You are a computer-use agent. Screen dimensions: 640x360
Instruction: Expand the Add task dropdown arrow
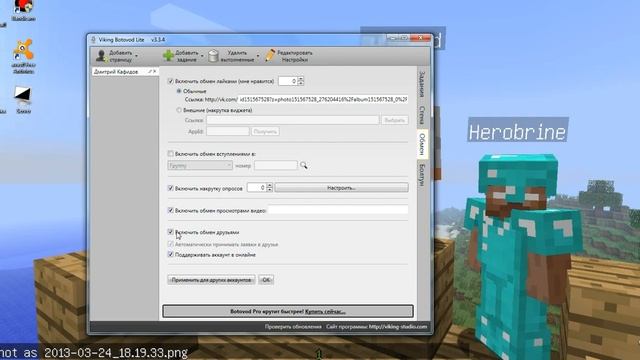click(202, 56)
